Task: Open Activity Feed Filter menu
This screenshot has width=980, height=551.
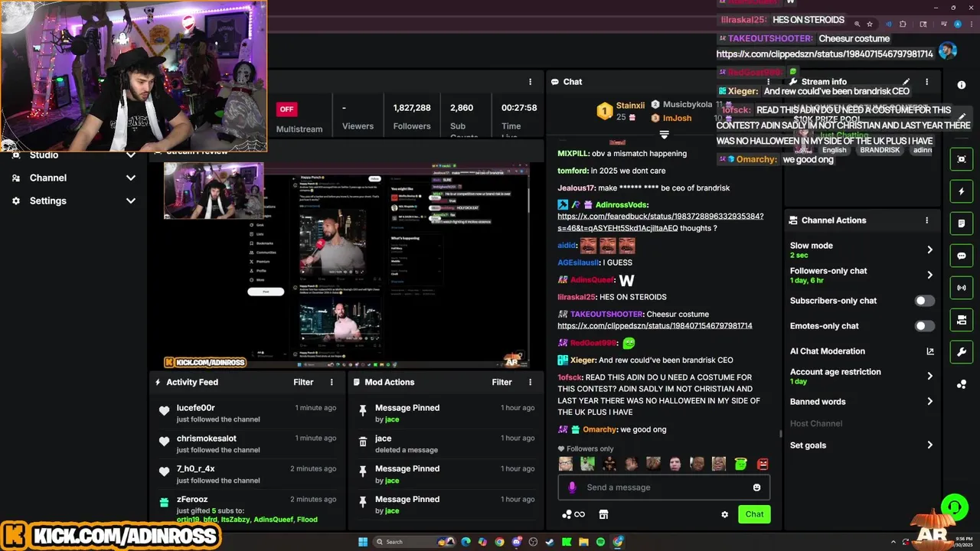Action: click(303, 382)
